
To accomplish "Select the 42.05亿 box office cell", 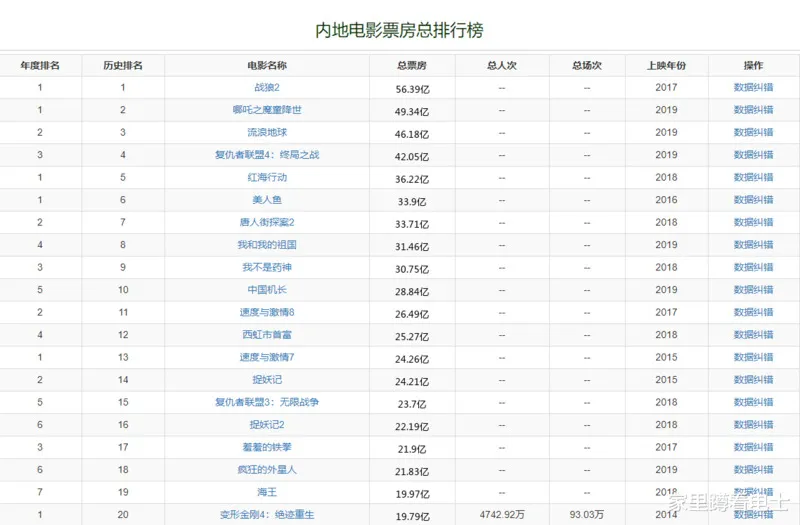I will tap(412, 157).
